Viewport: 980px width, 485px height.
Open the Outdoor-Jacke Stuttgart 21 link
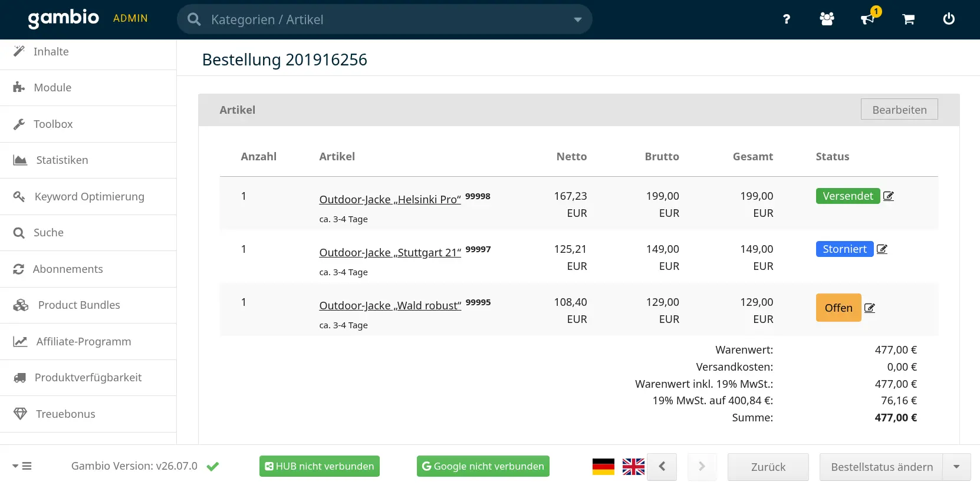coord(390,253)
